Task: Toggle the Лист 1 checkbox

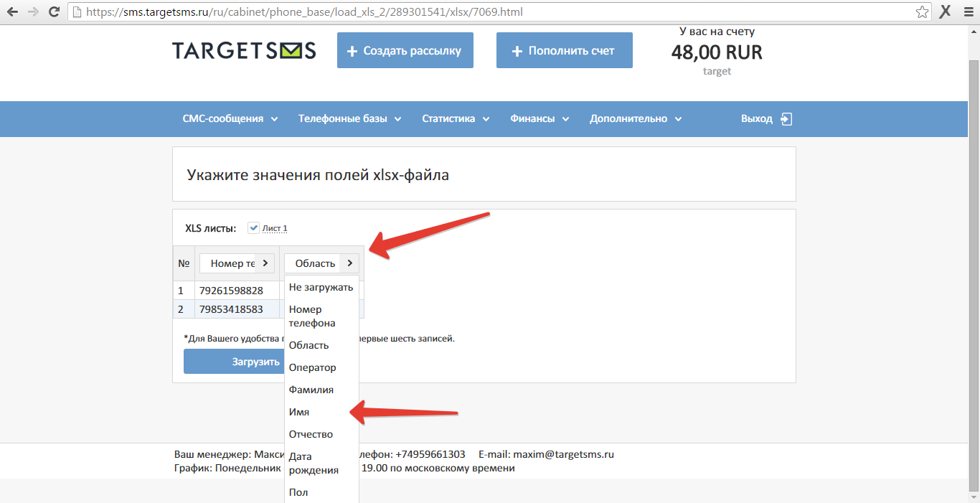Action: tap(253, 228)
